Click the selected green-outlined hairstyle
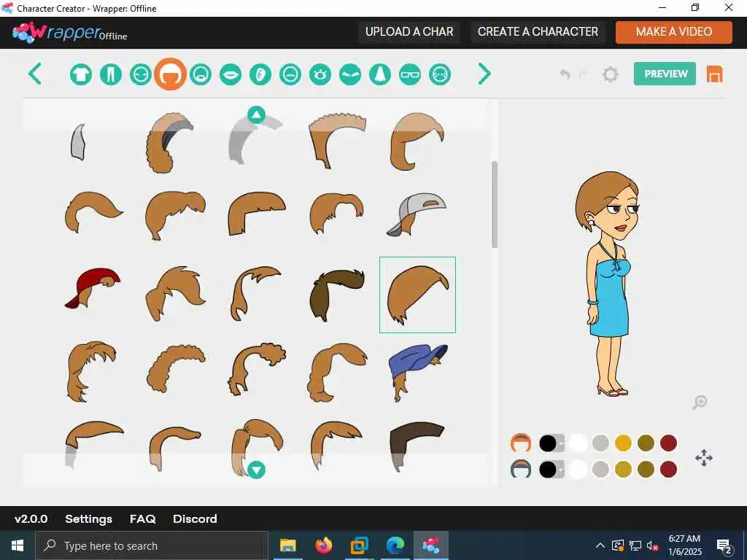The image size is (747, 560). (417, 295)
